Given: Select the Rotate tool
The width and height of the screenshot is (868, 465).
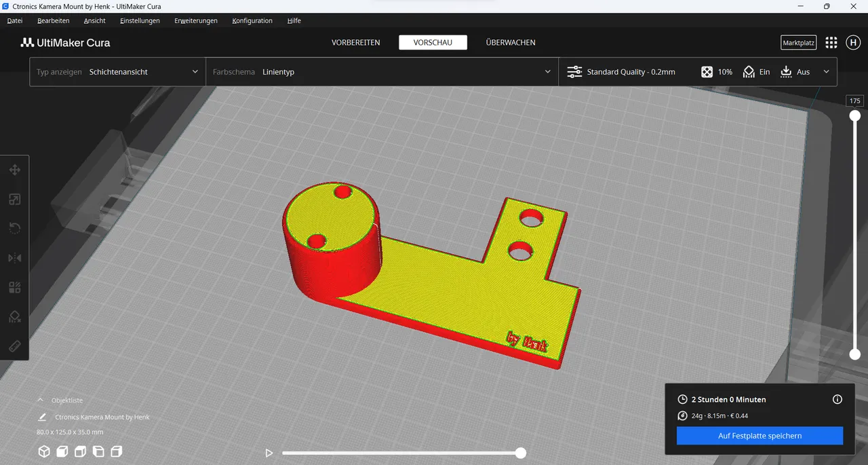Looking at the screenshot, I should click(x=14, y=228).
